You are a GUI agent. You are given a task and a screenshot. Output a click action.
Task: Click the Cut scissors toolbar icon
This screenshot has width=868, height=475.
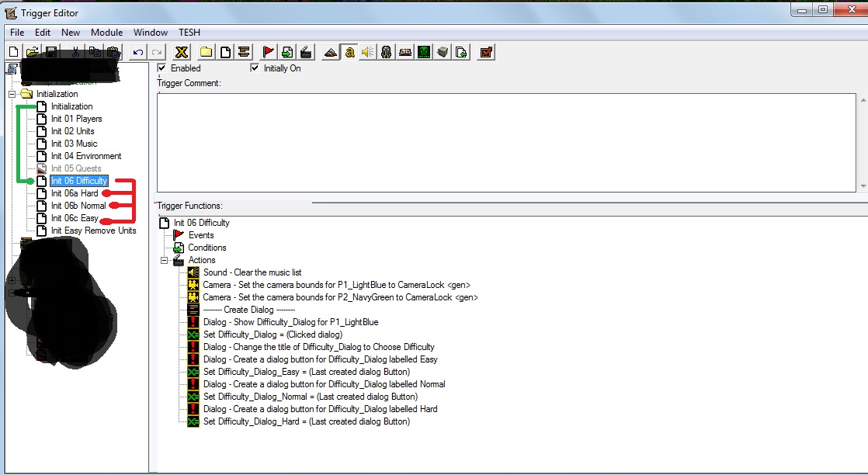point(76,52)
